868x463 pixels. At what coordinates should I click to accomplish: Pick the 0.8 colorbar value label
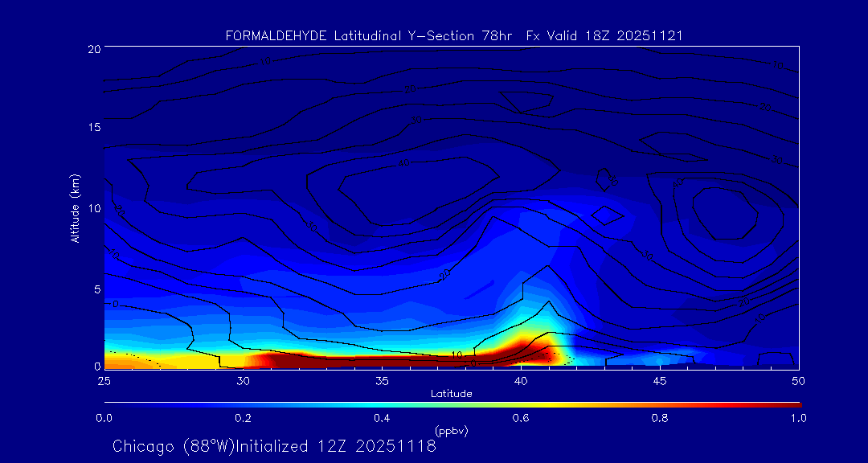point(660,418)
